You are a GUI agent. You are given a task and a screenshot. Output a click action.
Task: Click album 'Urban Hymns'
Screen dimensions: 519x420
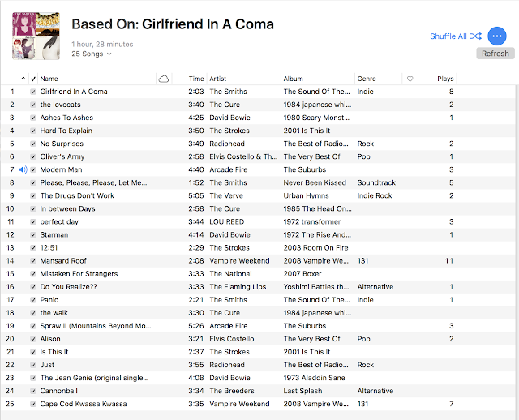307,195
